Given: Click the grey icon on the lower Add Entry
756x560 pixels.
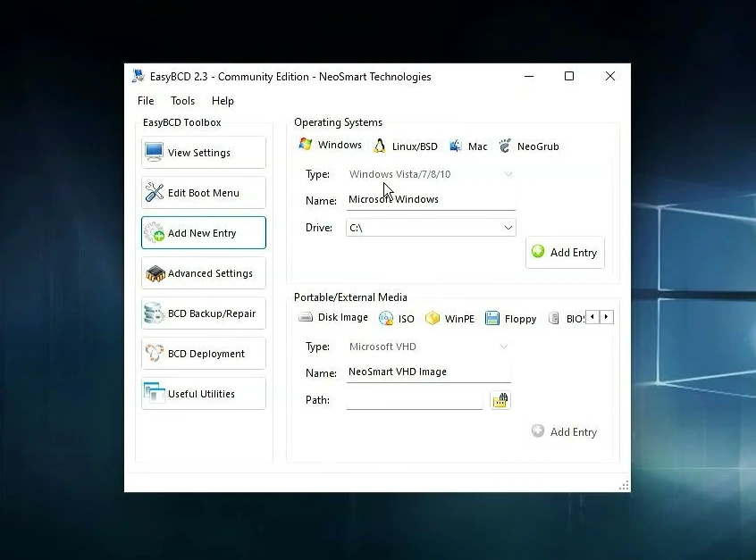Looking at the screenshot, I should (538, 430).
